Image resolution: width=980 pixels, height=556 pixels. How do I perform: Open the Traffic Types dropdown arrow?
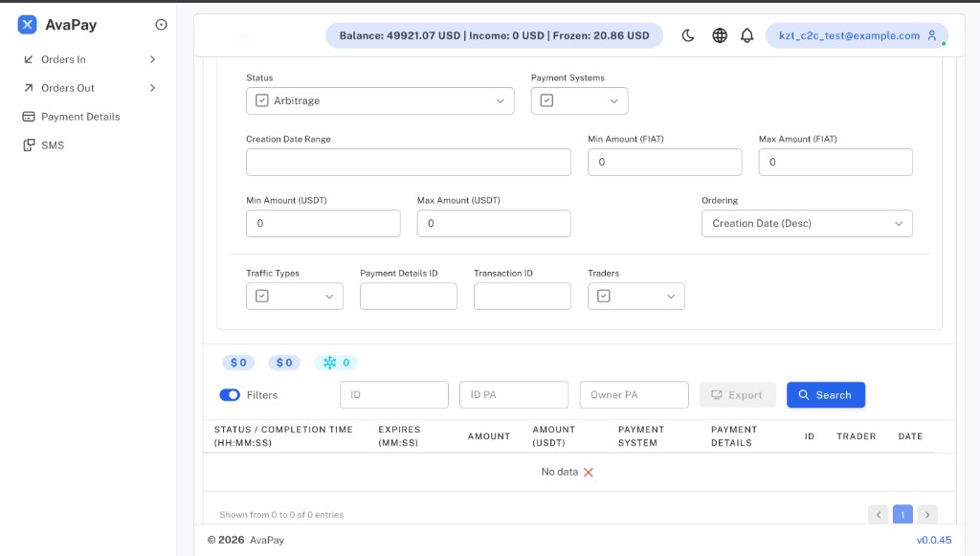point(329,297)
